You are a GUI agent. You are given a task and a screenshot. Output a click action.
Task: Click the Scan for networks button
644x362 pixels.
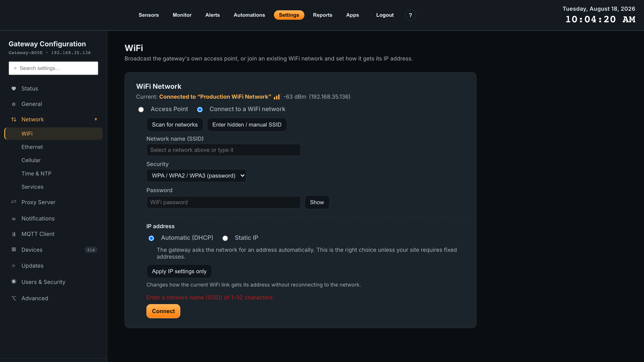(x=175, y=124)
